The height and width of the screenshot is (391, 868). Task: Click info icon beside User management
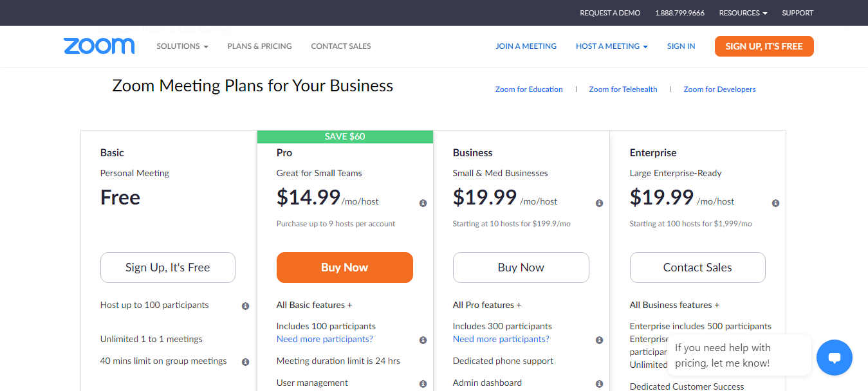[x=423, y=384]
